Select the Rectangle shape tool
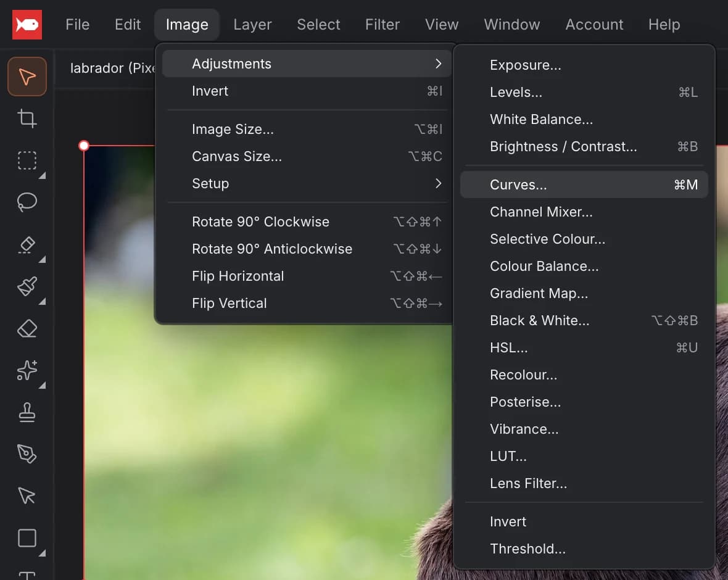 (27, 538)
